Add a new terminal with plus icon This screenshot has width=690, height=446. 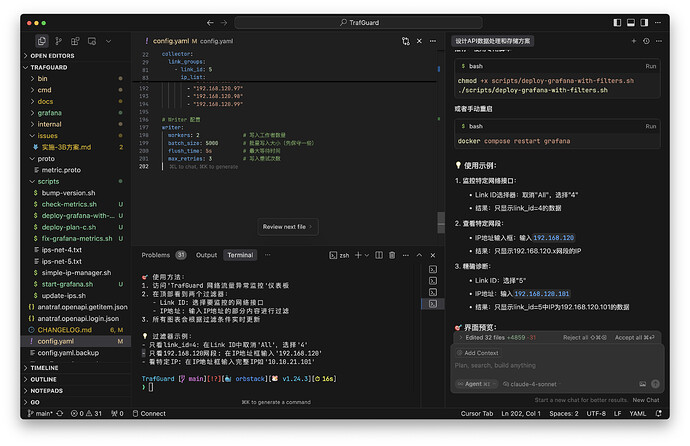[358, 255]
